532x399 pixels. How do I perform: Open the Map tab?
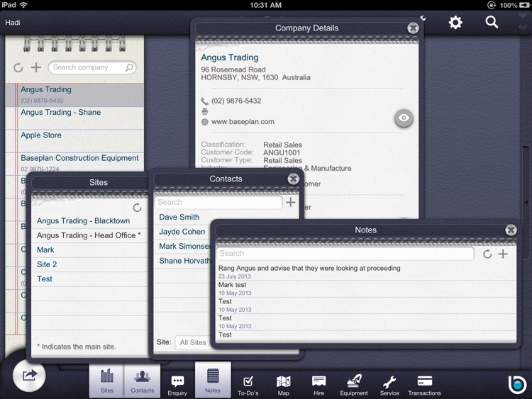(x=283, y=386)
